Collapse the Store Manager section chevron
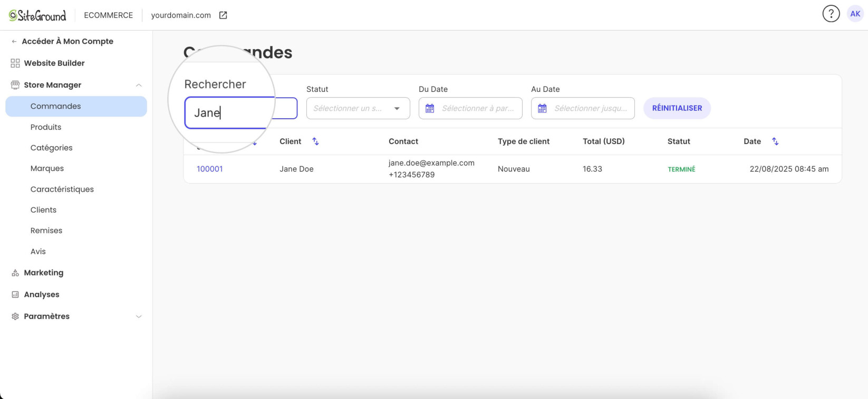This screenshot has height=399, width=868. coord(139,85)
